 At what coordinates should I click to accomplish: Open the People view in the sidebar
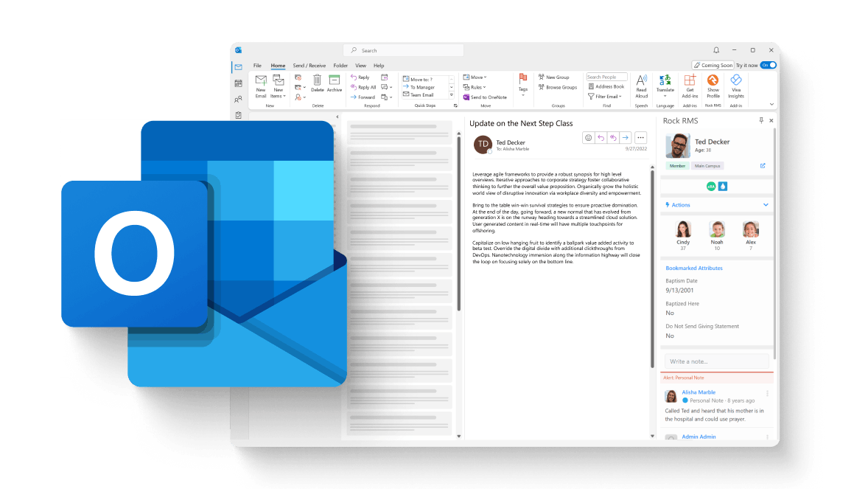(x=239, y=100)
